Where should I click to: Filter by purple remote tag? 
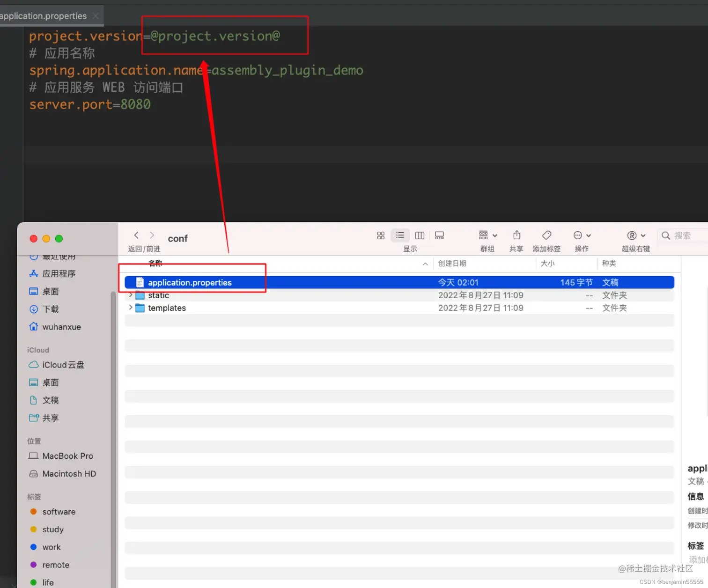coord(50,565)
